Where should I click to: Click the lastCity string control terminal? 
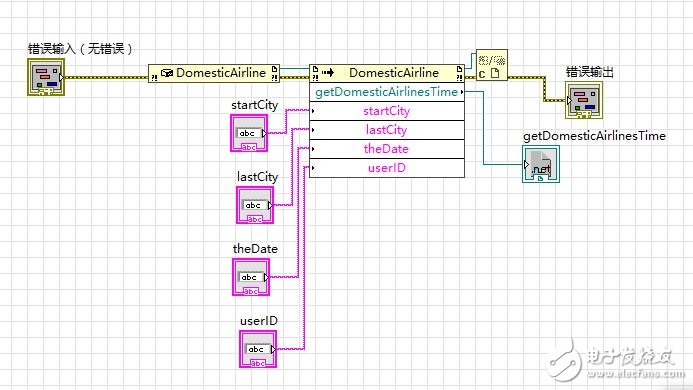255,205
